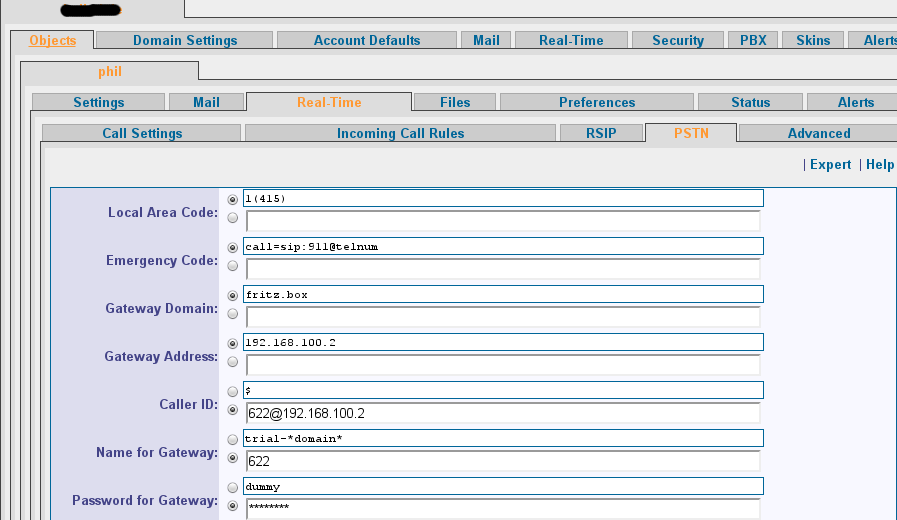This screenshot has width=897, height=520.
Task: Switch to Account Defaults tab
Action: 367,41
